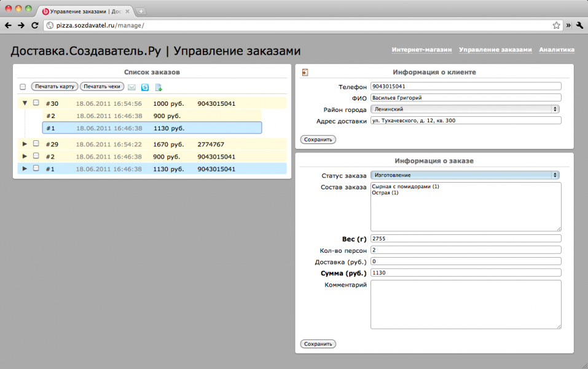Image resolution: width=588 pixels, height=369 pixels.
Task: Expand order #29 in the orders list
Action: (25, 144)
